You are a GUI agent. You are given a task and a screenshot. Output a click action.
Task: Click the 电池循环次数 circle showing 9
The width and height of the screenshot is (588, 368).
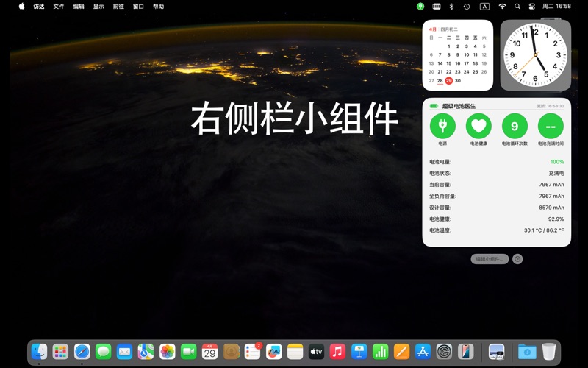(514, 126)
